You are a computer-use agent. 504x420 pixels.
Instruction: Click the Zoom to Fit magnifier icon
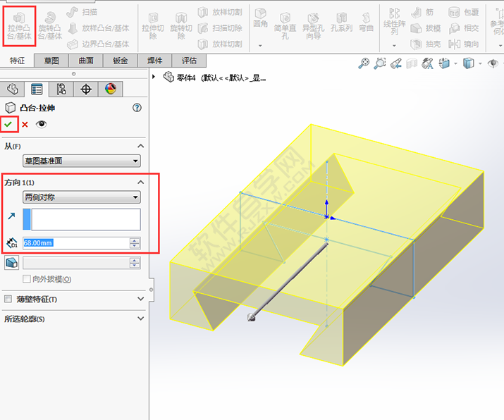pos(364,63)
